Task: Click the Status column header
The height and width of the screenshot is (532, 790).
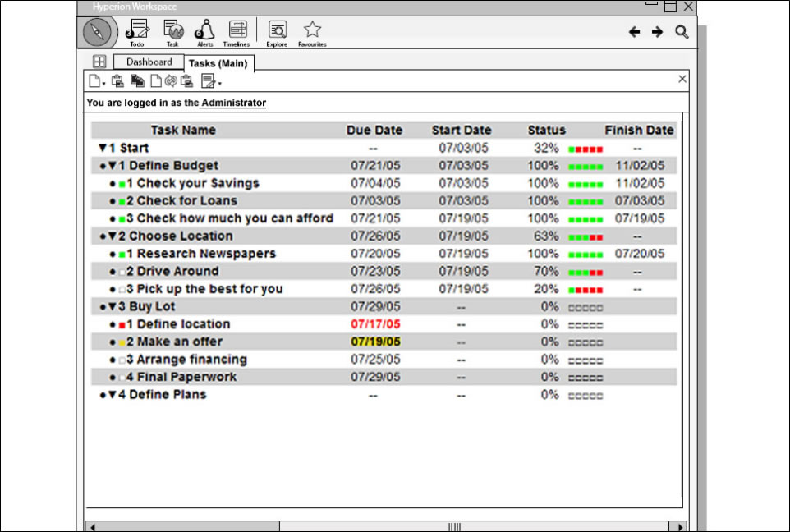Action: [547, 130]
